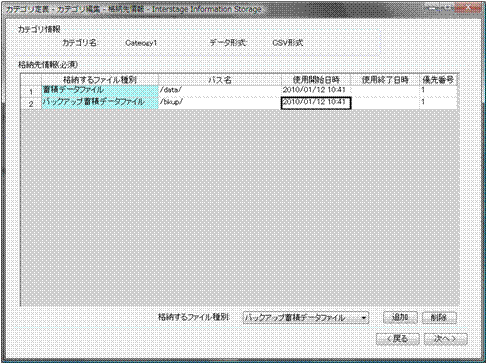Click row 1 使用終了日時 empty cell
Screen dimensions: 487x364
385,91
